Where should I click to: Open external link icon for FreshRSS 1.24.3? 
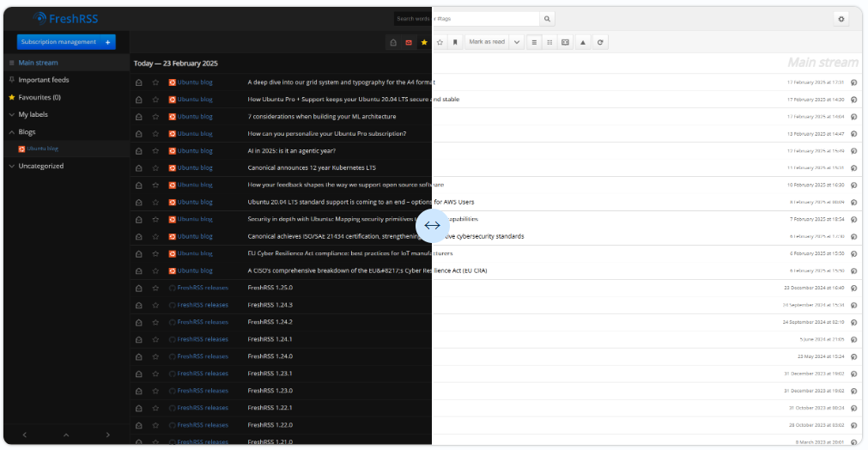853,306
